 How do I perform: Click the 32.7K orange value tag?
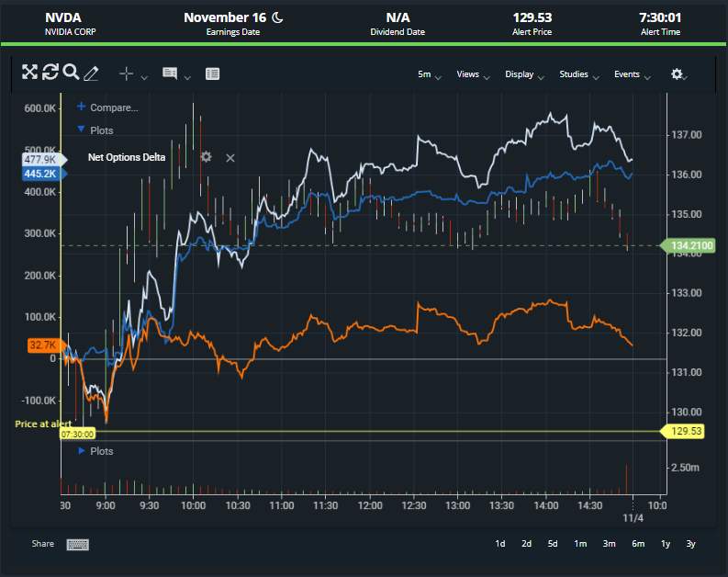click(46, 345)
